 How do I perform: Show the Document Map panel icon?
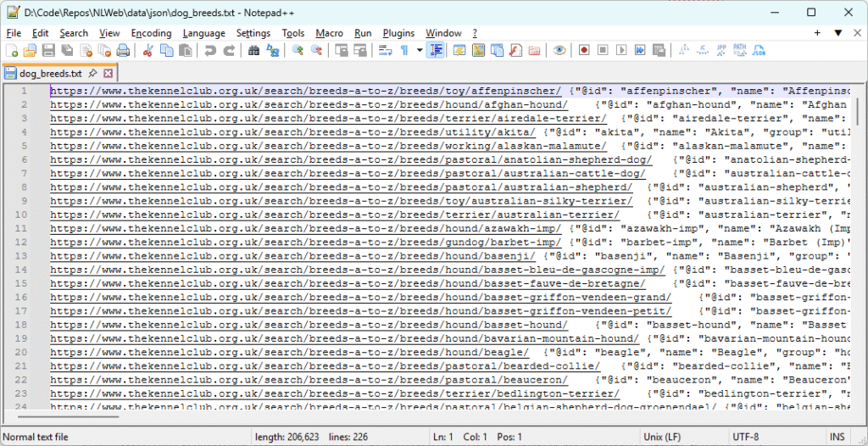pyautogui.click(x=478, y=51)
